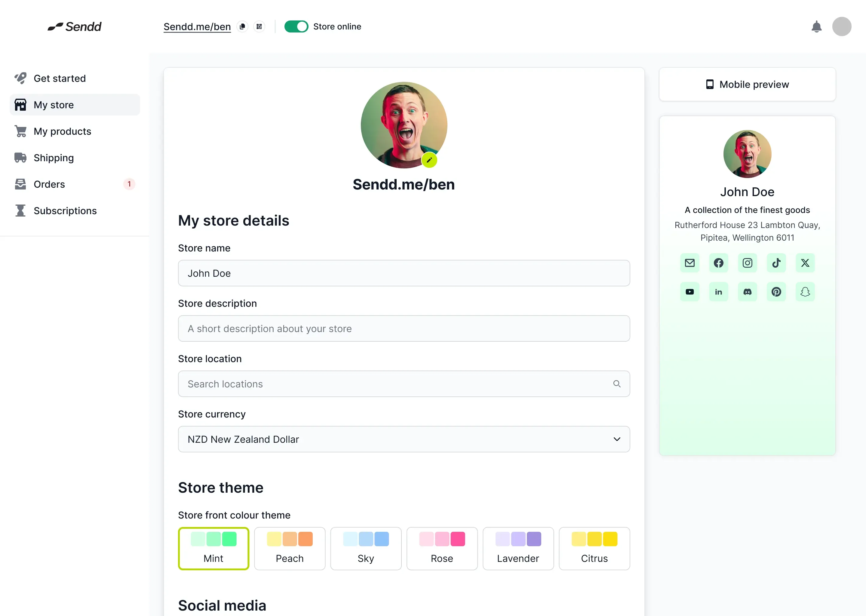The image size is (866, 616).
Task: Click the email icon in mobile preview
Action: [690, 263]
